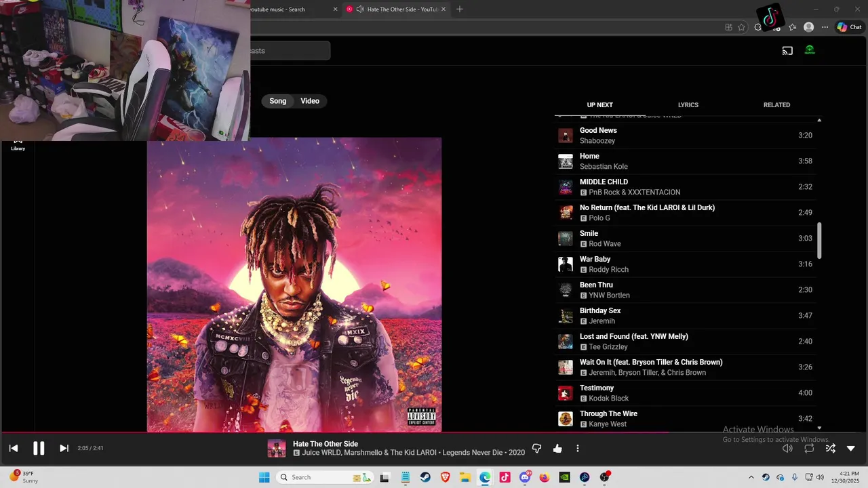Play Smile by Rod Wave

[x=685, y=239]
